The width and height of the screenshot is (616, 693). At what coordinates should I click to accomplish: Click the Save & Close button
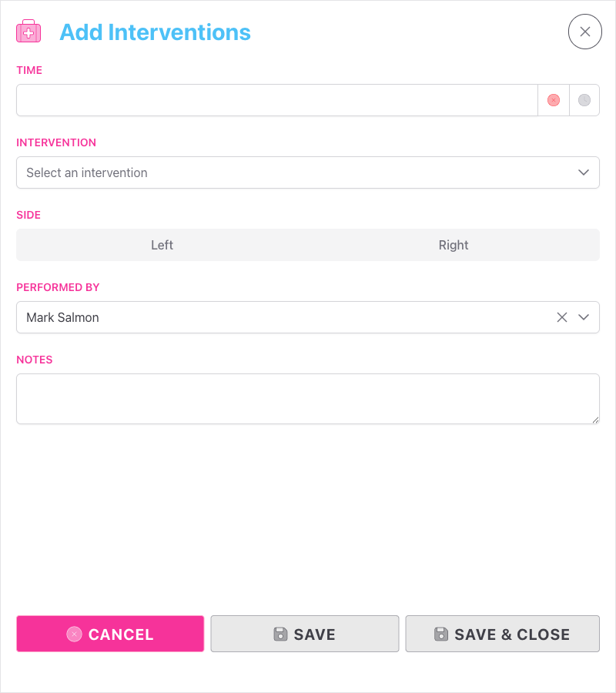click(502, 634)
